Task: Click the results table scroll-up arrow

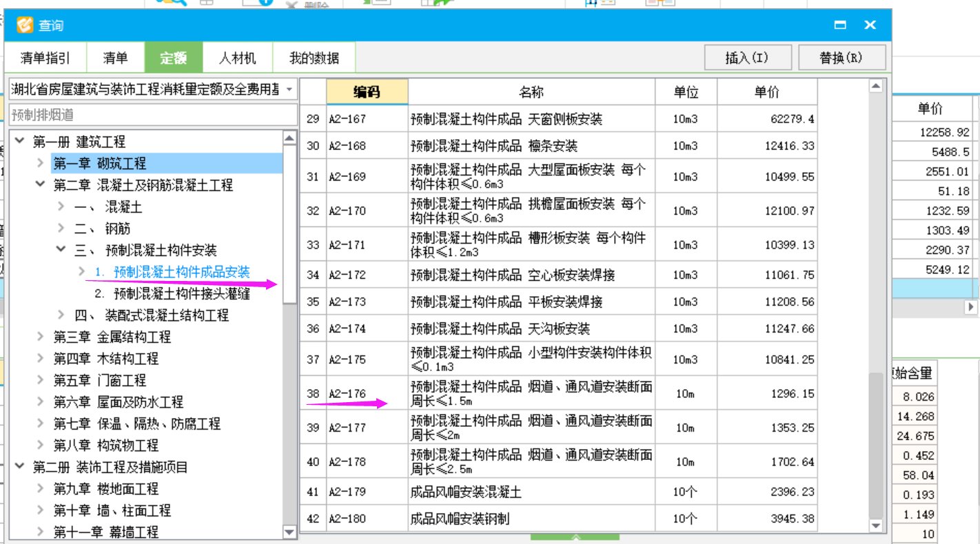Action: [876, 86]
